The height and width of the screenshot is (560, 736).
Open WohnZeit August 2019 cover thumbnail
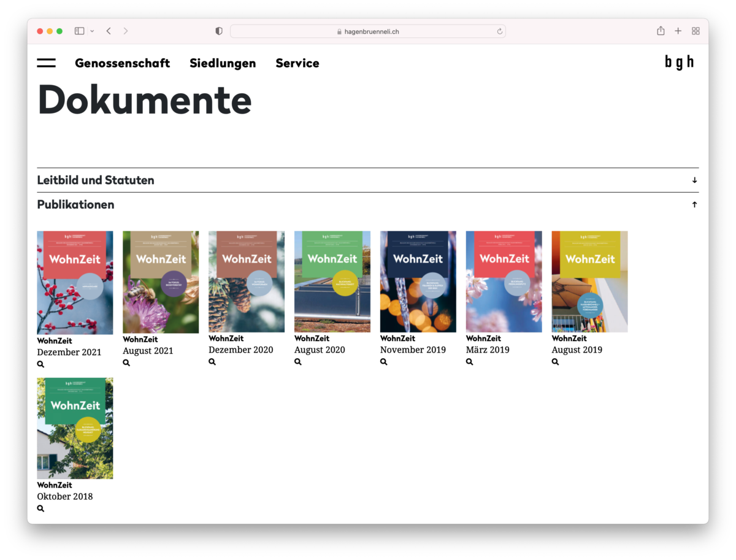tap(589, 282)
